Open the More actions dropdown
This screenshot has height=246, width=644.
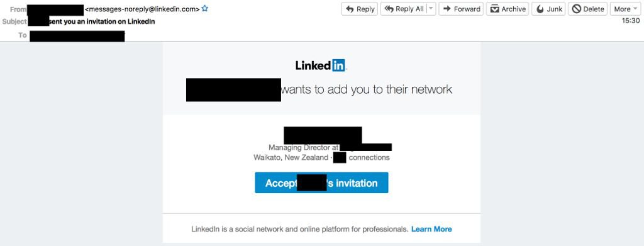point(626,9)
